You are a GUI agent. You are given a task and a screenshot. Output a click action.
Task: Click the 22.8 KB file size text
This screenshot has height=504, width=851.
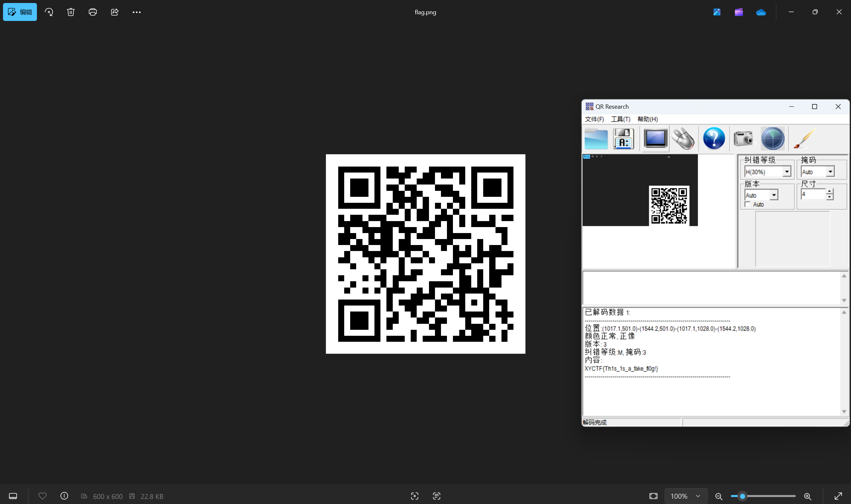152,497
